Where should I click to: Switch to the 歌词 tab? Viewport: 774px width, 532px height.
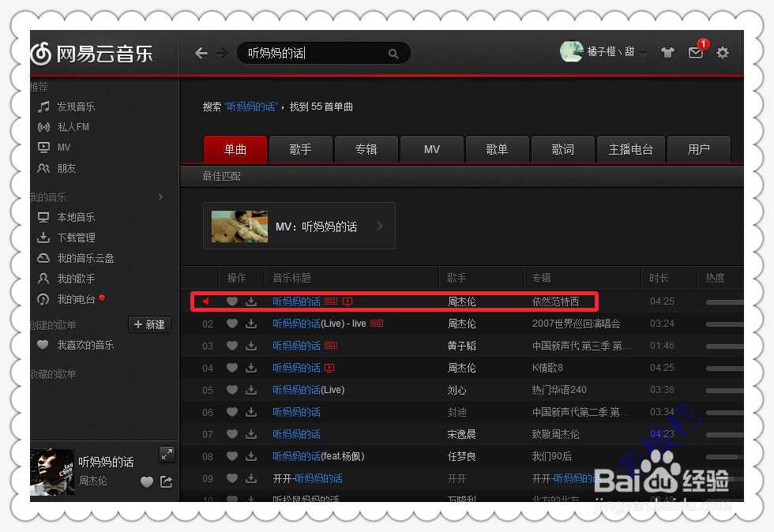coord(562,149)
